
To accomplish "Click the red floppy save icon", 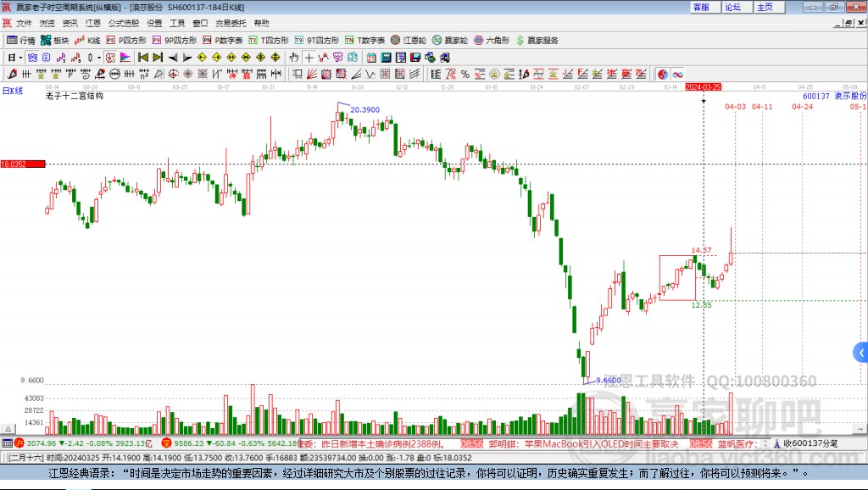I will pyautogui.click(x=415, y=58).
